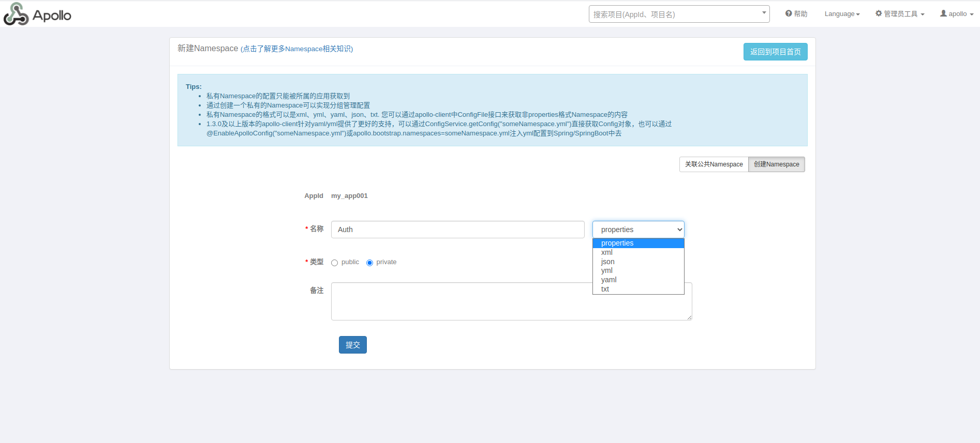Image resolution: width=980 pixels, height=443 pixels.
Task: Click the 类型 field label
Action: [317, 262]
